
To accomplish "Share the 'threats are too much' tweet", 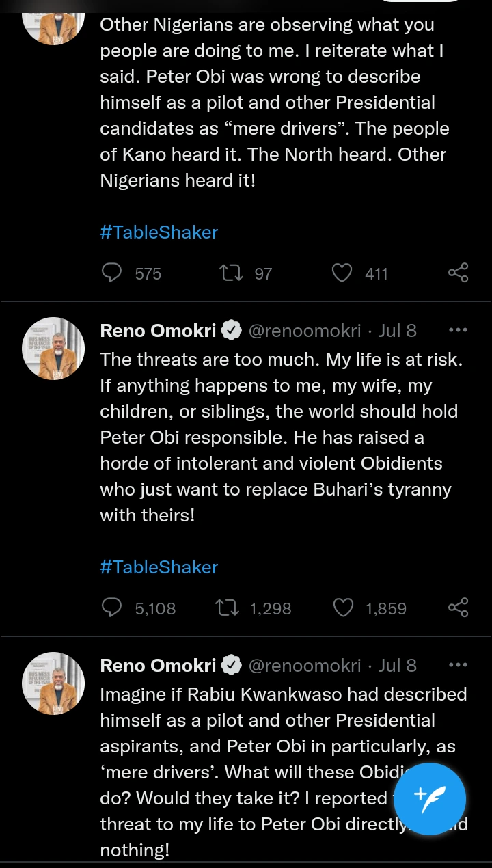I will click(458, 608).
